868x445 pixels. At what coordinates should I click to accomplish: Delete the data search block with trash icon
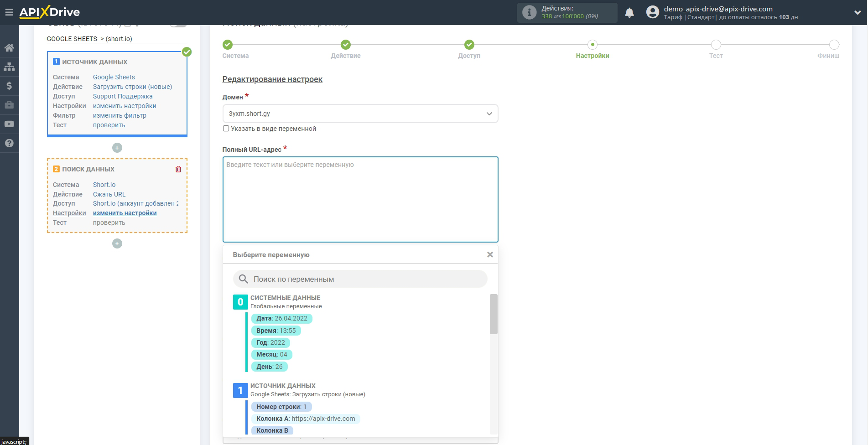coord(178,169)
